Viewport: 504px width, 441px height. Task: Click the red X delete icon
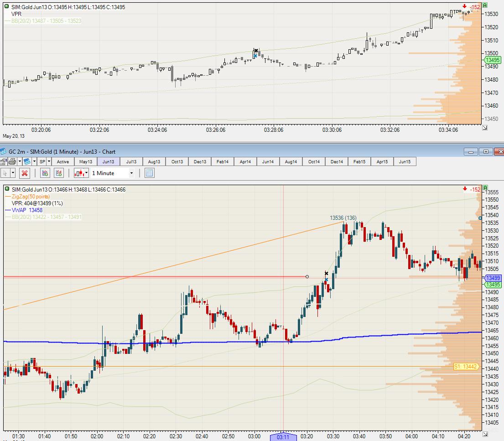[25, 173]
